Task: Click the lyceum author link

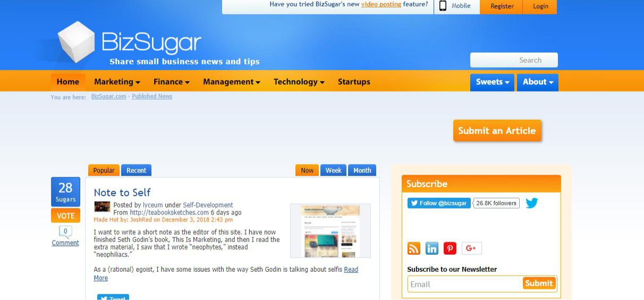Action: pyautogui.click(x=153, y=205)
